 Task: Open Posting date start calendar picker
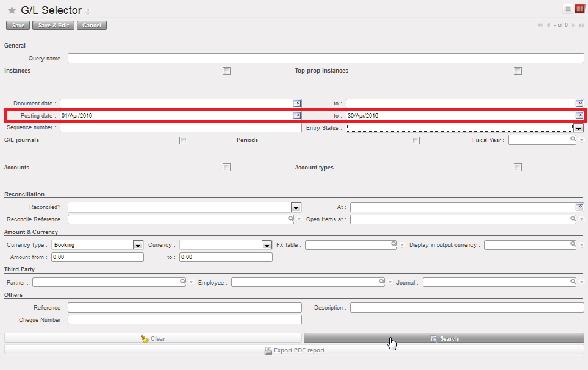click(297, 115)
